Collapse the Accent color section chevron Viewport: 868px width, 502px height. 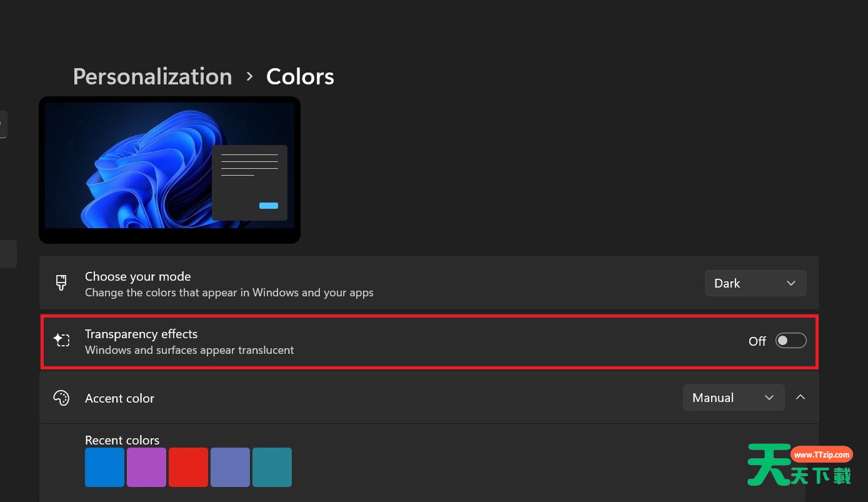801,397
